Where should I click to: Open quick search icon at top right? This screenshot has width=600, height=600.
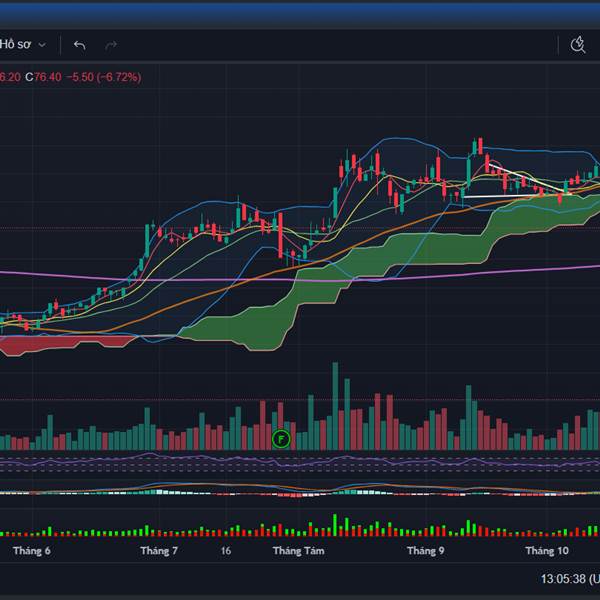tap(577, 45)
